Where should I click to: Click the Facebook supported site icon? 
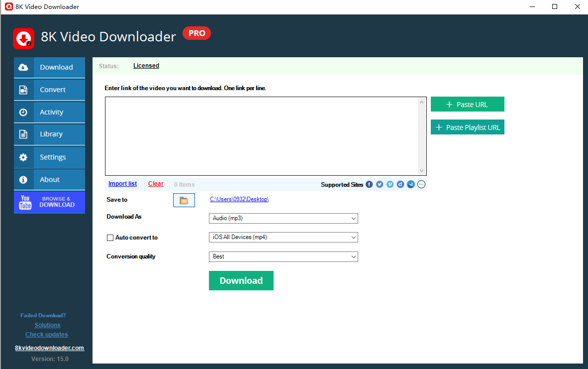(x=369, y=184)
